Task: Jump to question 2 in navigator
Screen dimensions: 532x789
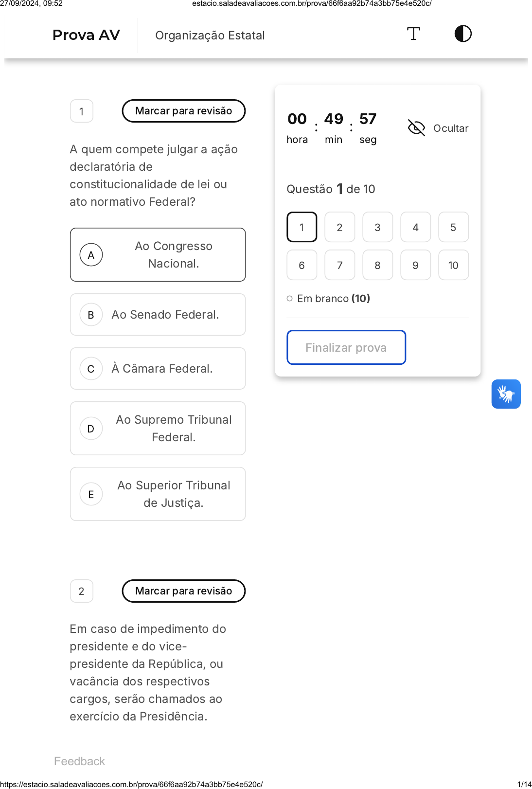Action: click(x=339, y=227)
